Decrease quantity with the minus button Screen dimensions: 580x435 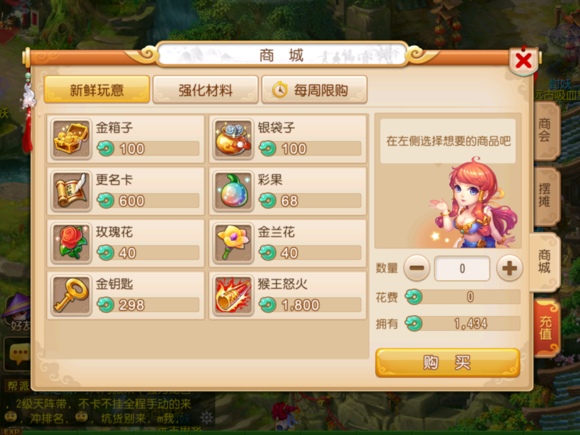[x=417, y=268]
